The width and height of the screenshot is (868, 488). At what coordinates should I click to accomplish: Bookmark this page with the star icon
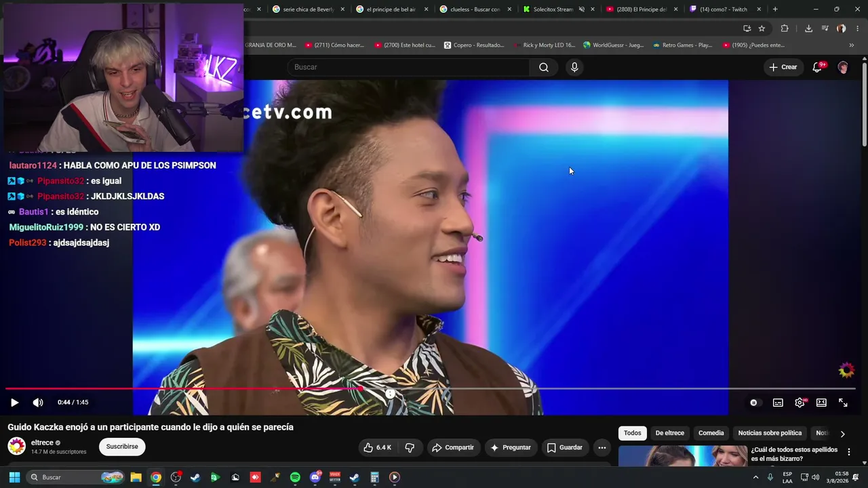click(762, 28)
